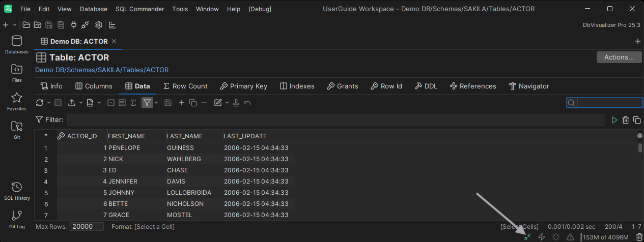Open the Git sidebar panel
This screenshot has height=242, width=644.
(16, 130)
